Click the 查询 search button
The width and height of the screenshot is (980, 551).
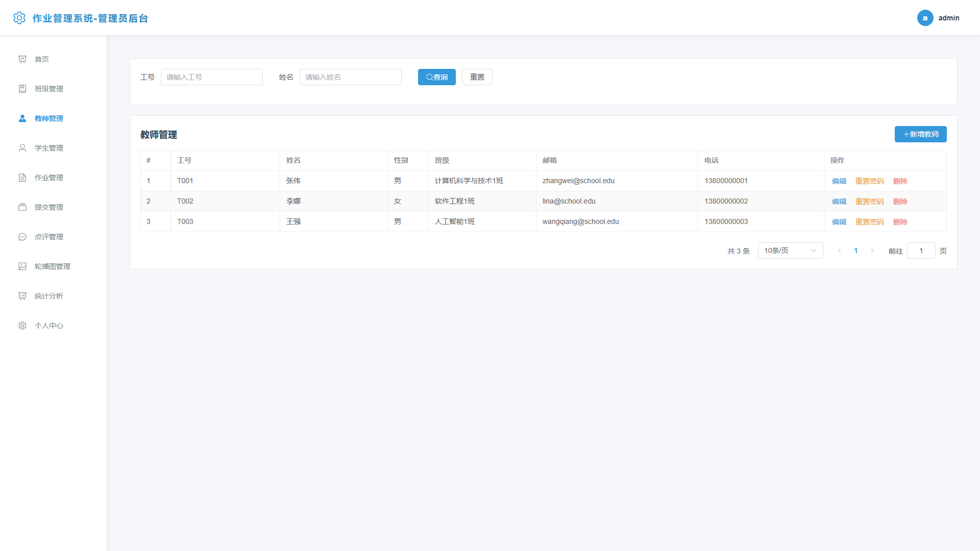click(x=436, y=77)
